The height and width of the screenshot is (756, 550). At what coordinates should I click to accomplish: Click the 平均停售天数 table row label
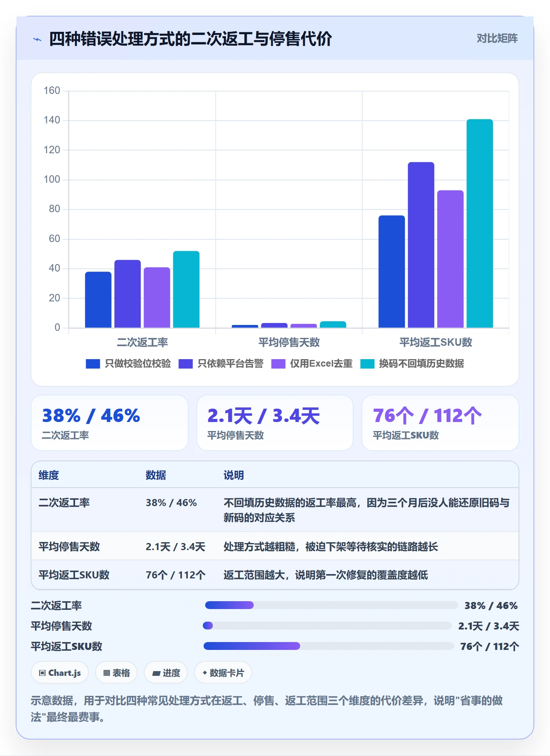69,547
